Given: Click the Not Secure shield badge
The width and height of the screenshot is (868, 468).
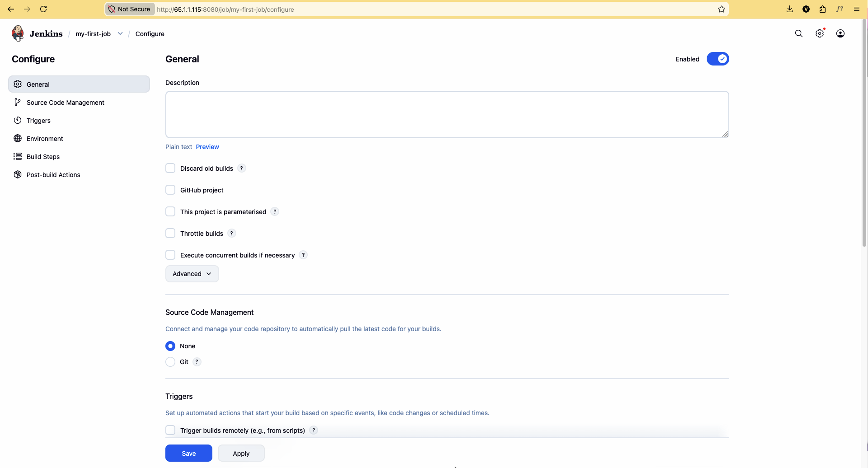Looking at the screenshot, I should [130, 9].
